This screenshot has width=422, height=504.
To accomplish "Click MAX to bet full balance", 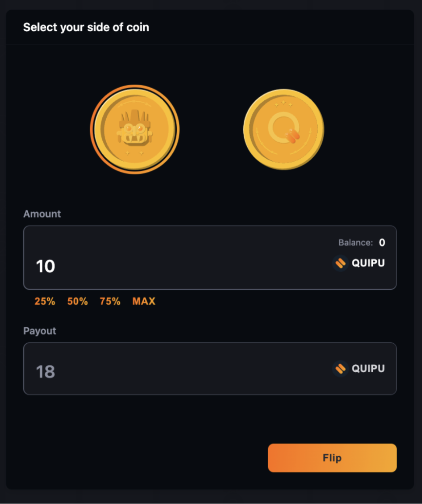I will click(143, 301).
